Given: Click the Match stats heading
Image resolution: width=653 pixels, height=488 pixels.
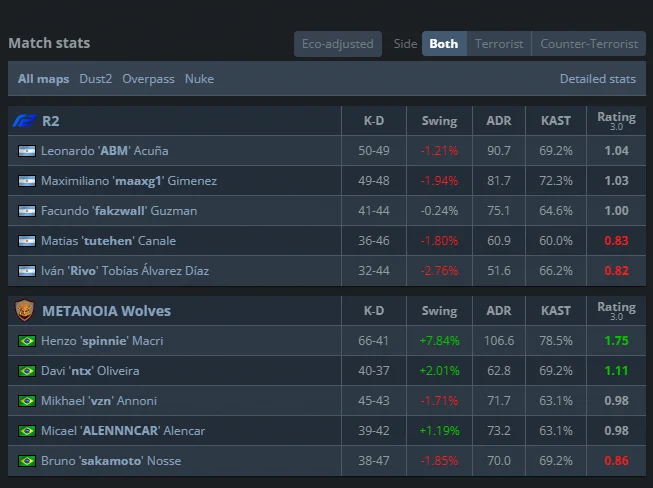Looking at the screenshot, I should [x=49, y=43].
